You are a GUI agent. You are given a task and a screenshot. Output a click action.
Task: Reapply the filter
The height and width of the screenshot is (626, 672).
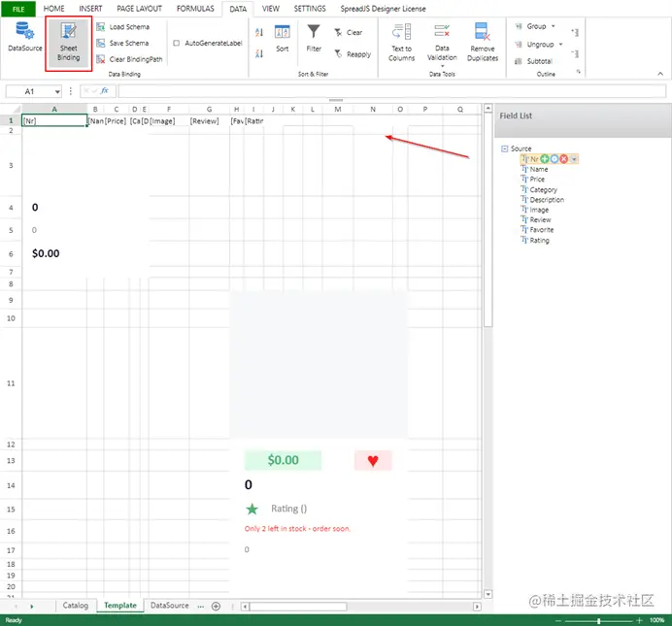coord(353,54)
